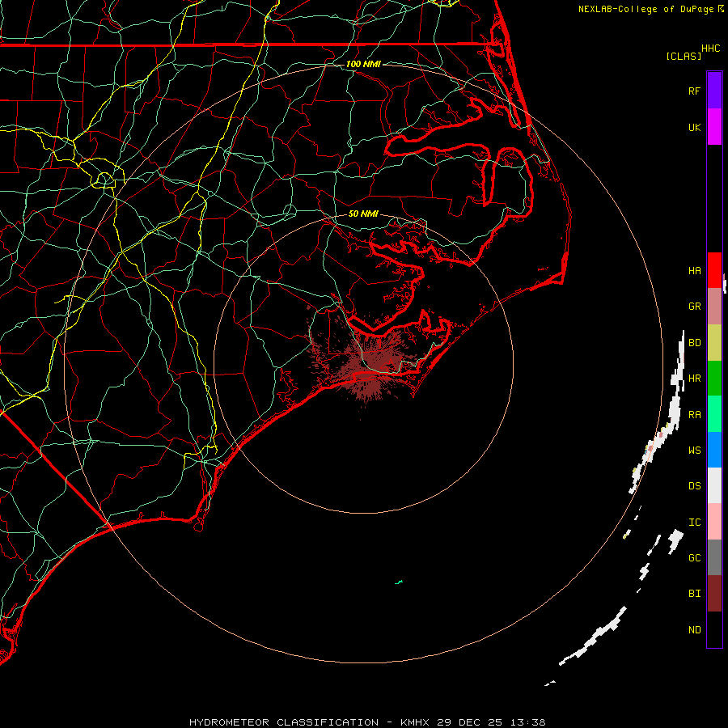Click the RF legend label

[x=694, y=91]
